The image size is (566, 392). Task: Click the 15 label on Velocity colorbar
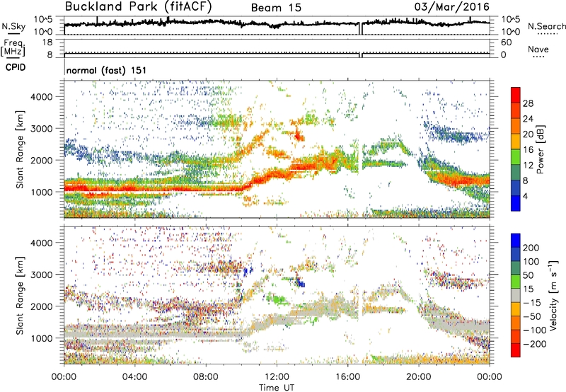tap(528, 289)
